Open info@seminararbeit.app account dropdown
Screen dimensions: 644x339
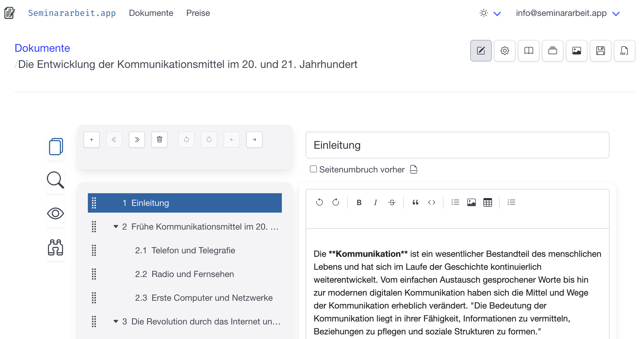568,13
